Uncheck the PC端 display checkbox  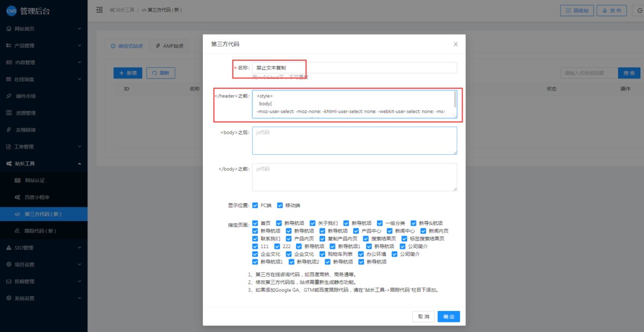tap(255, 205)
